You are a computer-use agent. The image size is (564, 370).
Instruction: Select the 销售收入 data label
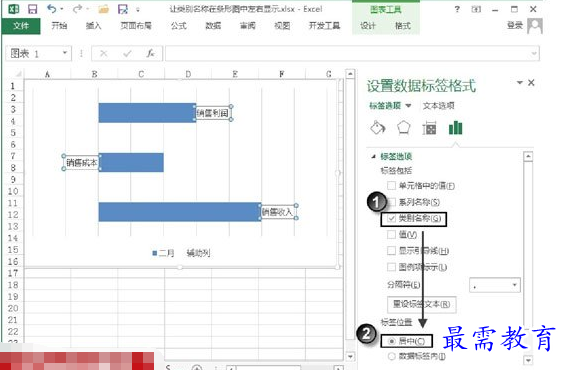278,212
